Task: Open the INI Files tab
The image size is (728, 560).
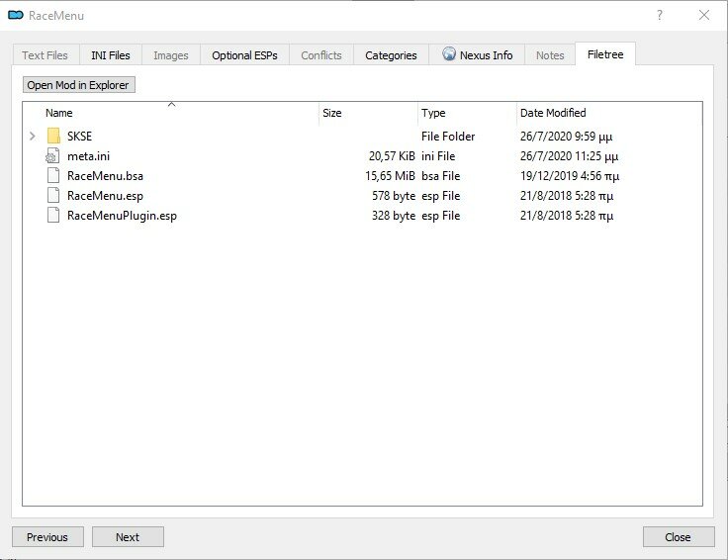Action: tap(111, 55)
